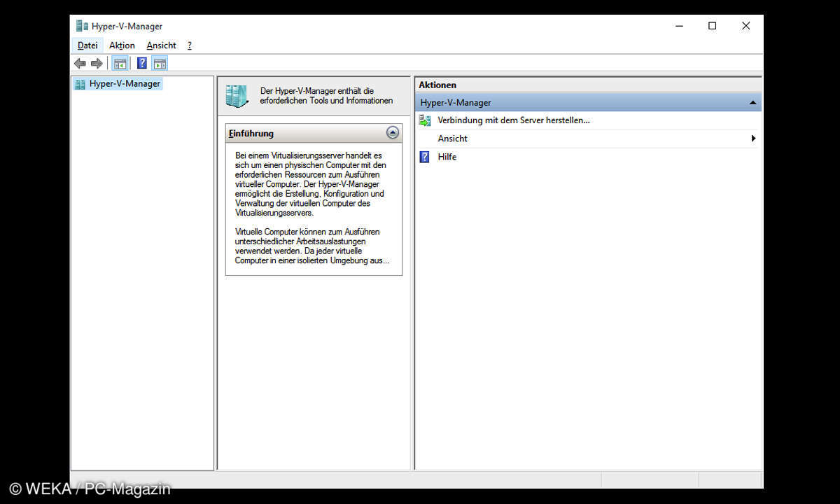Click the Hilfe action link
The width and height of the screenshot is (840, 504).
pyautogui.click(x=447, y=157)
